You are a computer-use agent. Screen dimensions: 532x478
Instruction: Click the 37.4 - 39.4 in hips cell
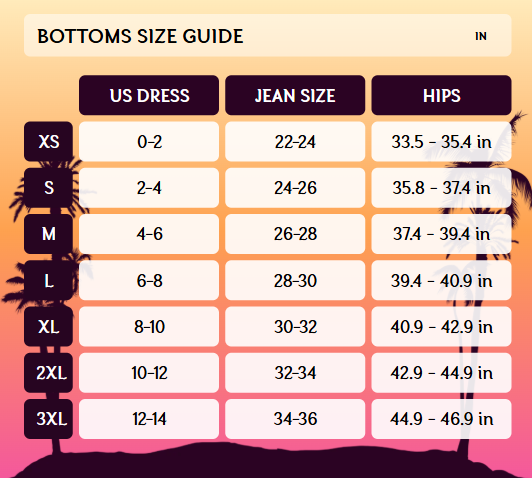(441, 234)
